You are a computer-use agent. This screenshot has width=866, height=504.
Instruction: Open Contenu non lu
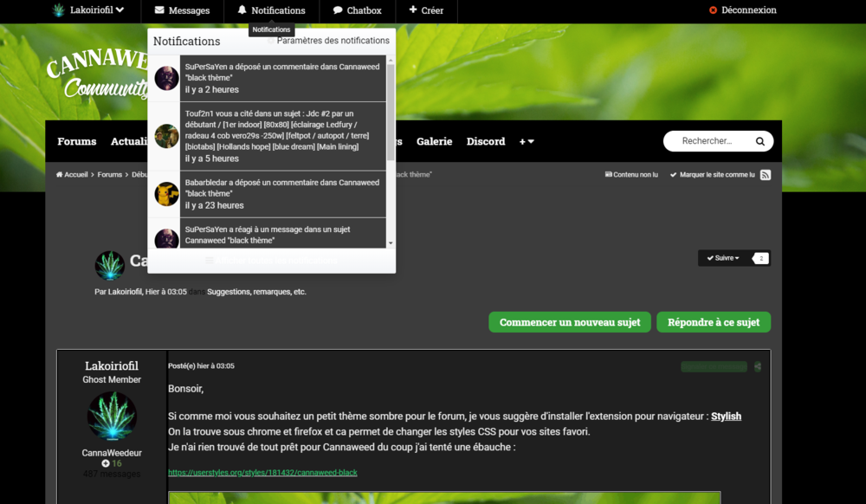[x=631, y=174]
